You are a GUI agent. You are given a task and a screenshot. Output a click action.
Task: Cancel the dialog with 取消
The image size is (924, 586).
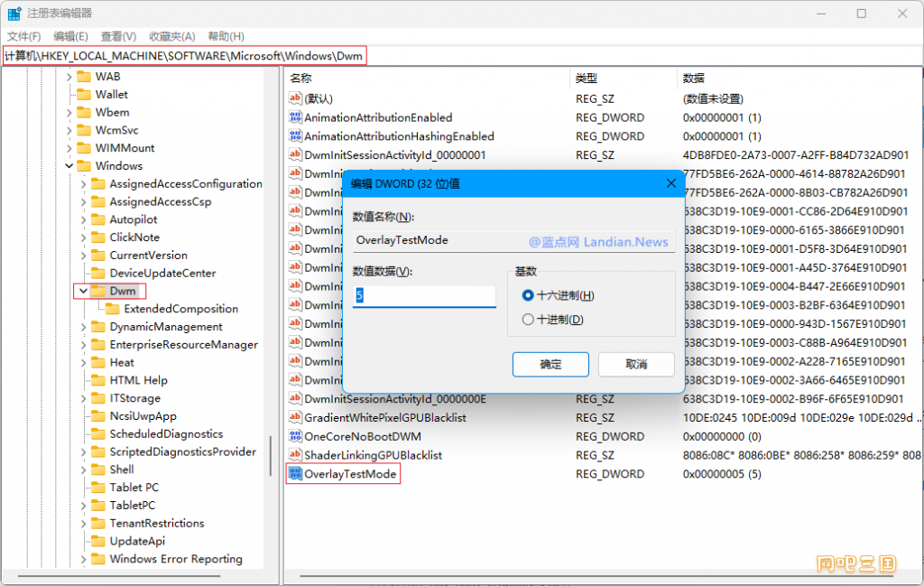pyautogui.click(x=636, y=365)
